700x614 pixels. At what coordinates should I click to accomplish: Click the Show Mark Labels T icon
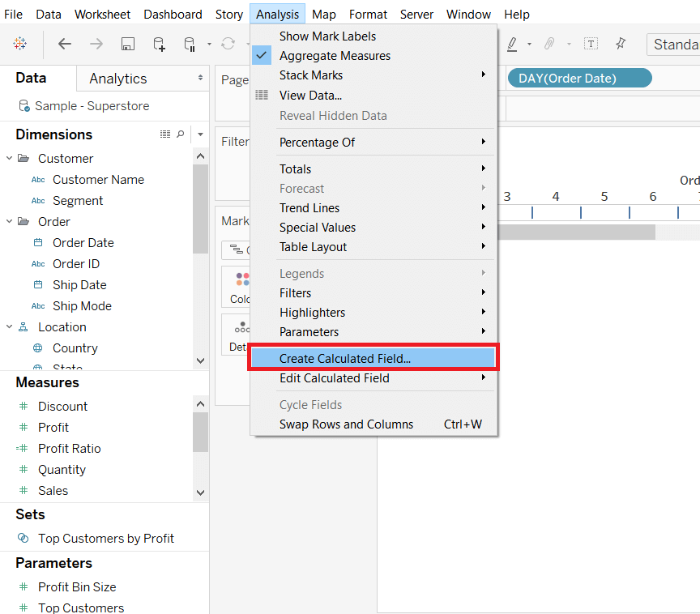[x=591, y=44]
